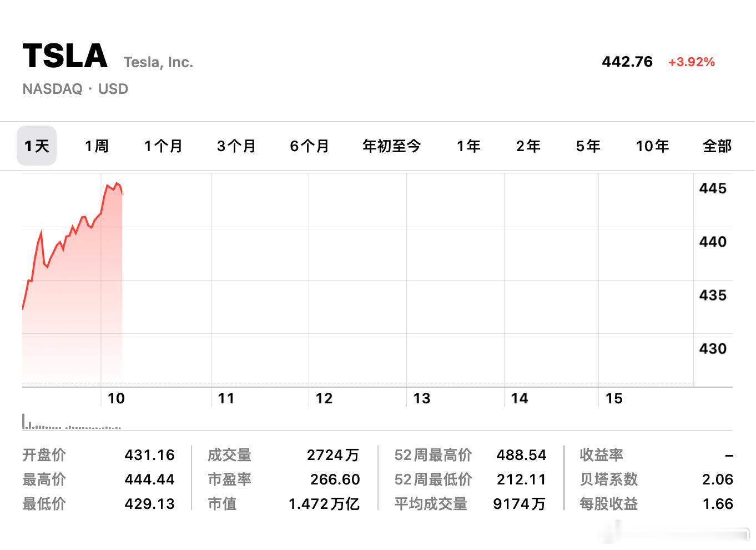
Task: Click the EPS value 1.66
Action: click(718, 504)
